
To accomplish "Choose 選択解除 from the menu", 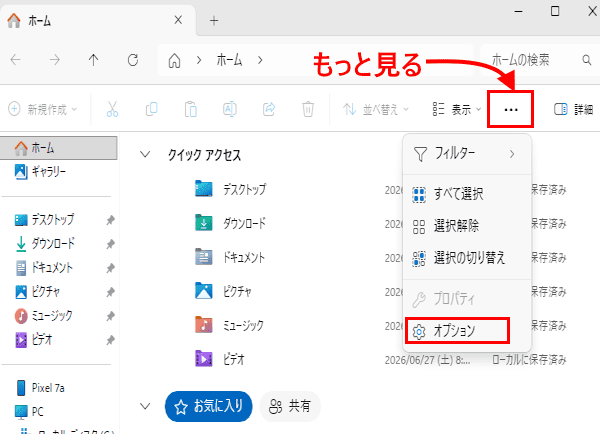I will [467, 226].
